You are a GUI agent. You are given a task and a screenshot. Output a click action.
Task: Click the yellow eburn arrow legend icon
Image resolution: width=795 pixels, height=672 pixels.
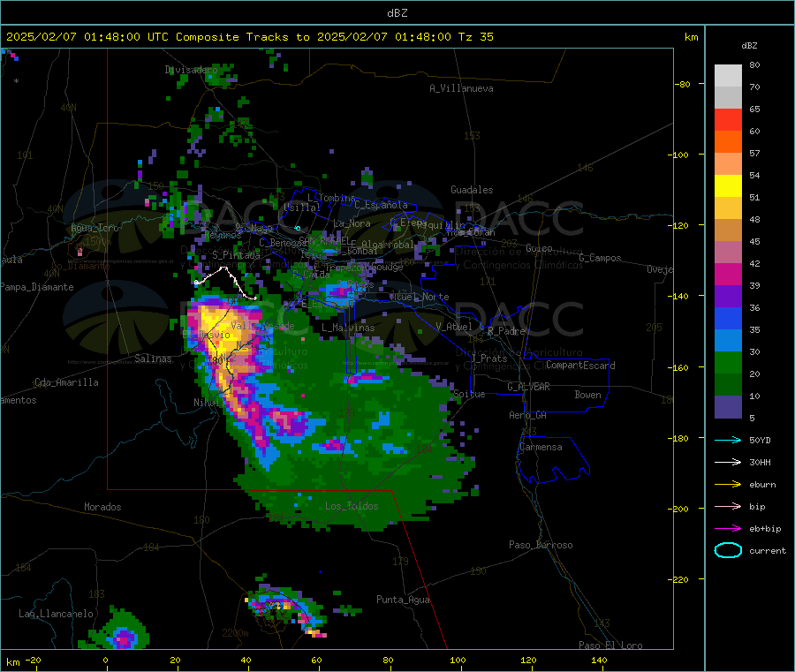pos(728,485)
